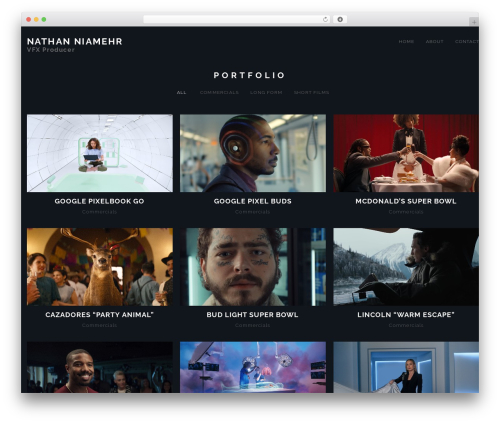This screenshot has height=423, width=500.
Task: Open the Contact menu link
Action: click(x=467, y=42)
